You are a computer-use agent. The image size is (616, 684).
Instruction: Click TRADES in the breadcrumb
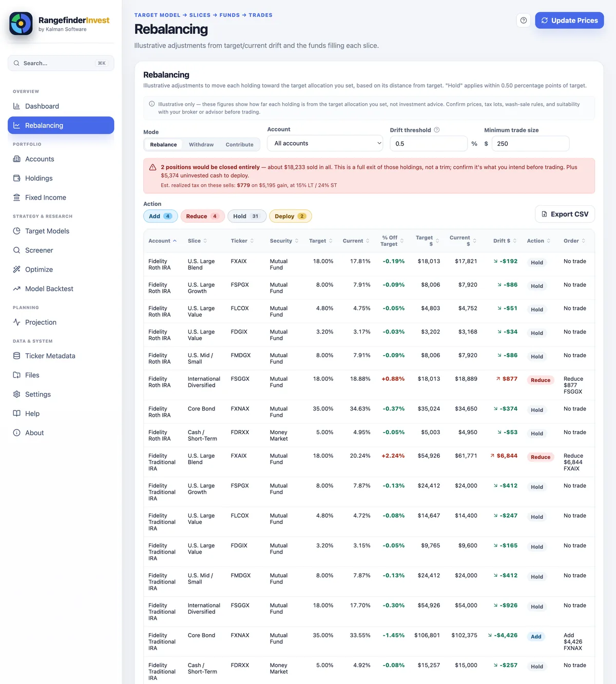point(261,15)
